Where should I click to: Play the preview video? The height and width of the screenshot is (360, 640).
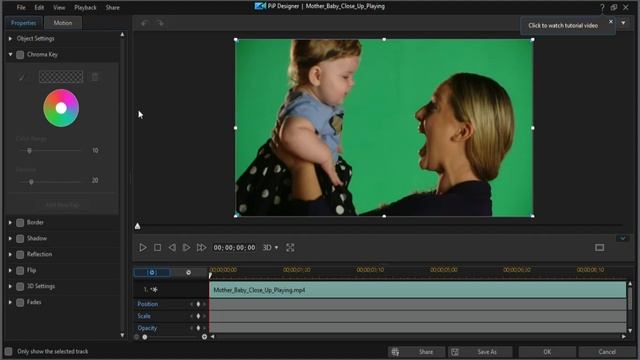pyautogui.click(x=143, y=247)
